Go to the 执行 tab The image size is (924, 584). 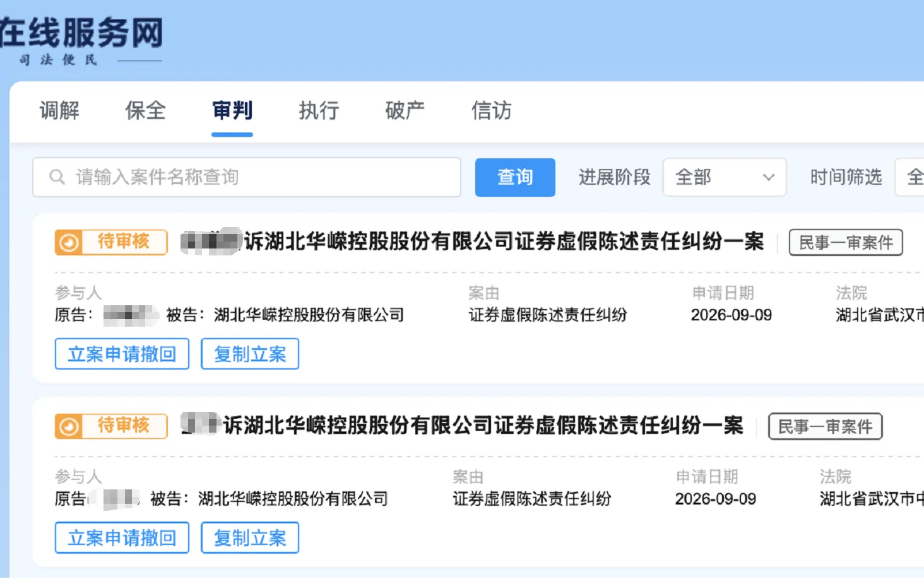(319, 110)
